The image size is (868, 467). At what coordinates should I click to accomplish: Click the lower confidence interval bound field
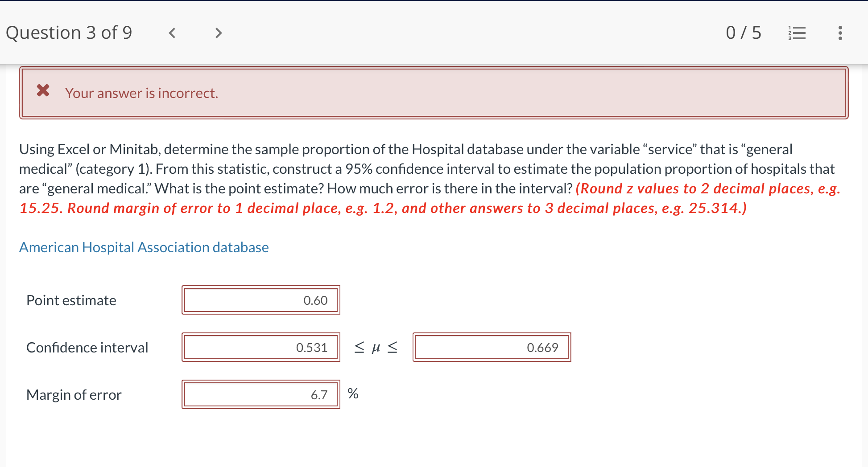coord(261,347)
